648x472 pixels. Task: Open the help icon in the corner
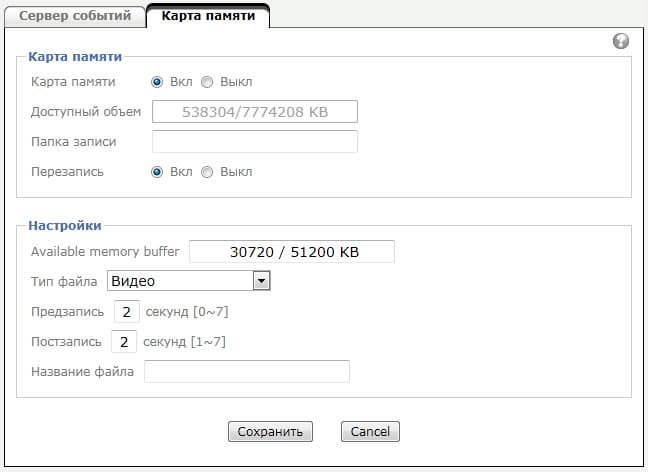click(x=621, y=41)
